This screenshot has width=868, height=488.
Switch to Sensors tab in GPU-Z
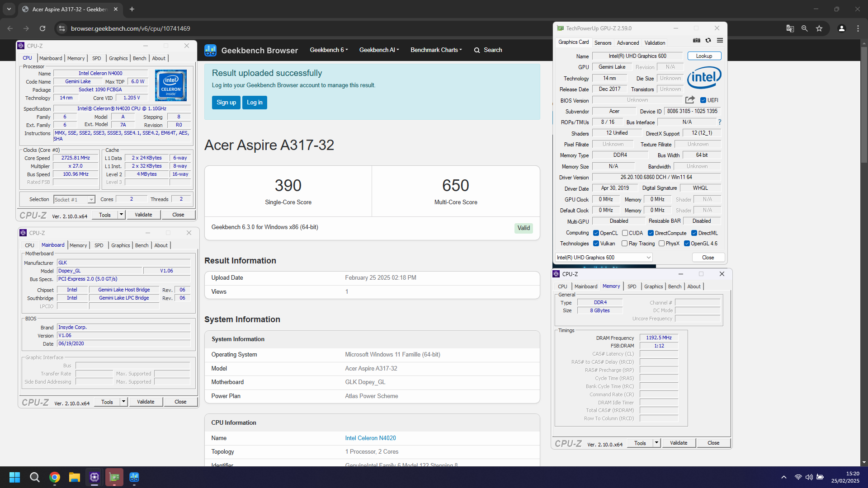point(603,43)
